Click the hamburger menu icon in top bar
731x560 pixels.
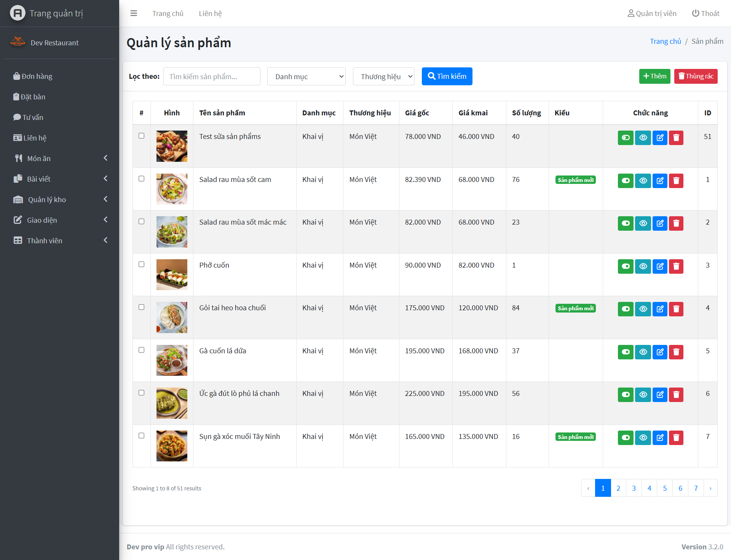(134, 13)
